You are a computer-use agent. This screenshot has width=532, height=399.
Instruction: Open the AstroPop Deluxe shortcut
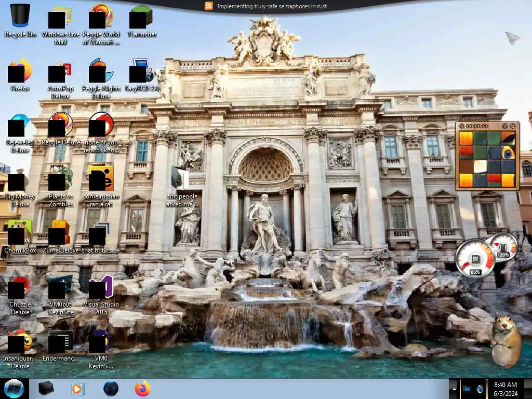coord(60,79)
